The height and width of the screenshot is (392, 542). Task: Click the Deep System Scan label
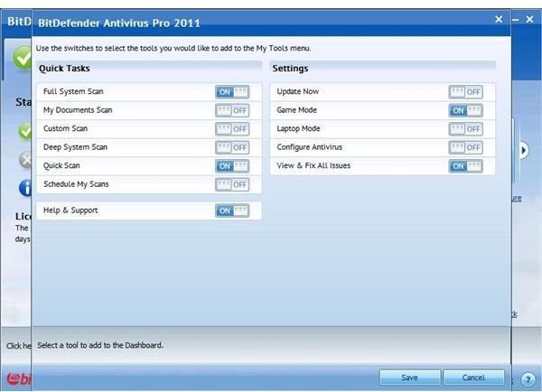tap(75, 147)
